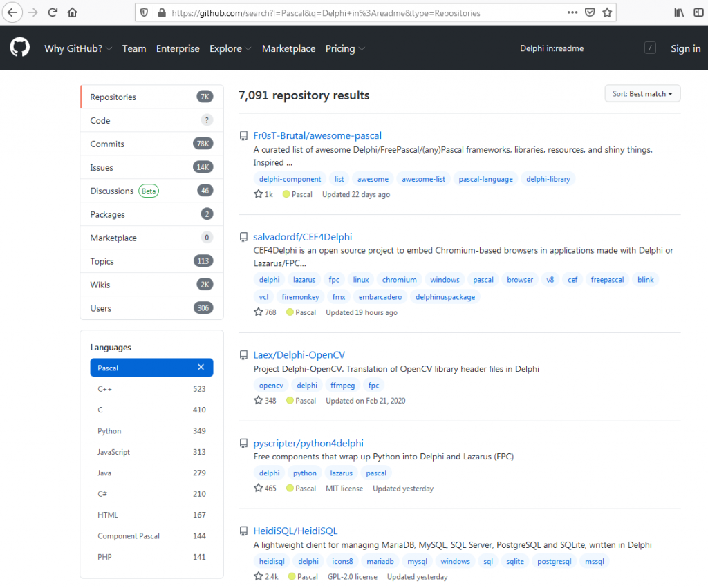Click the star icon showing 348 stars

(259, 400)
